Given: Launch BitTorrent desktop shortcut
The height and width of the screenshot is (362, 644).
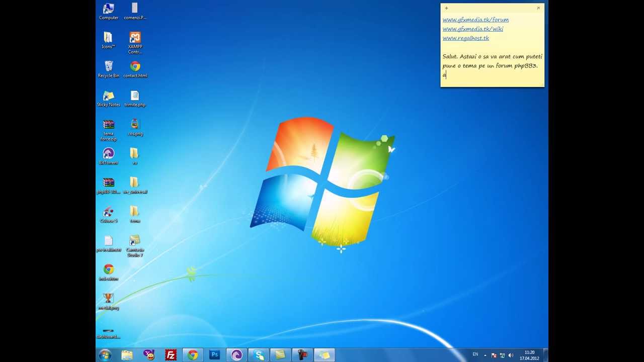Looking at the screenshot, I should [x=109, y=156].
